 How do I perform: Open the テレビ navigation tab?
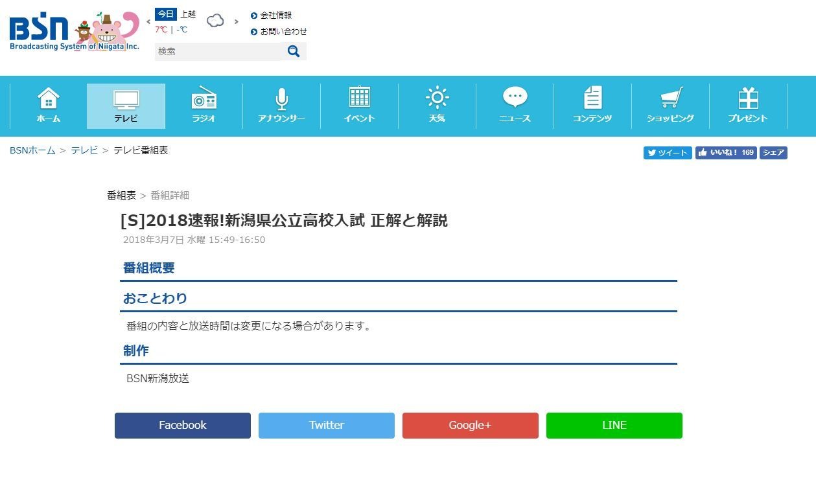126,106
